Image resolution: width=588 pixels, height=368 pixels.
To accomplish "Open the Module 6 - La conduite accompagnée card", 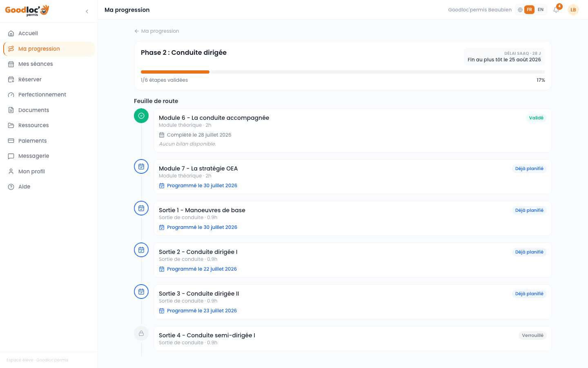I will click(x=353, y=130).
